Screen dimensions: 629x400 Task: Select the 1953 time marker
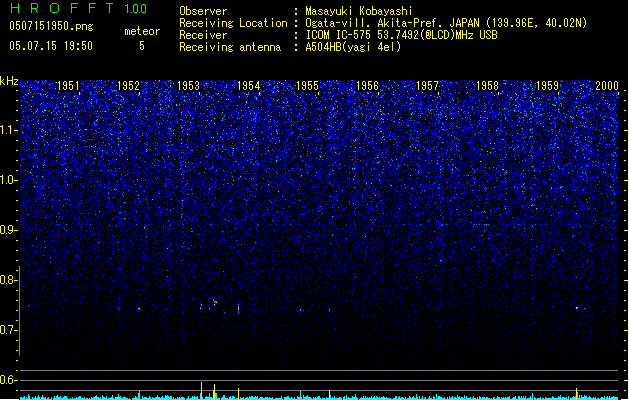pyautogui.click(x=188, y=85)
